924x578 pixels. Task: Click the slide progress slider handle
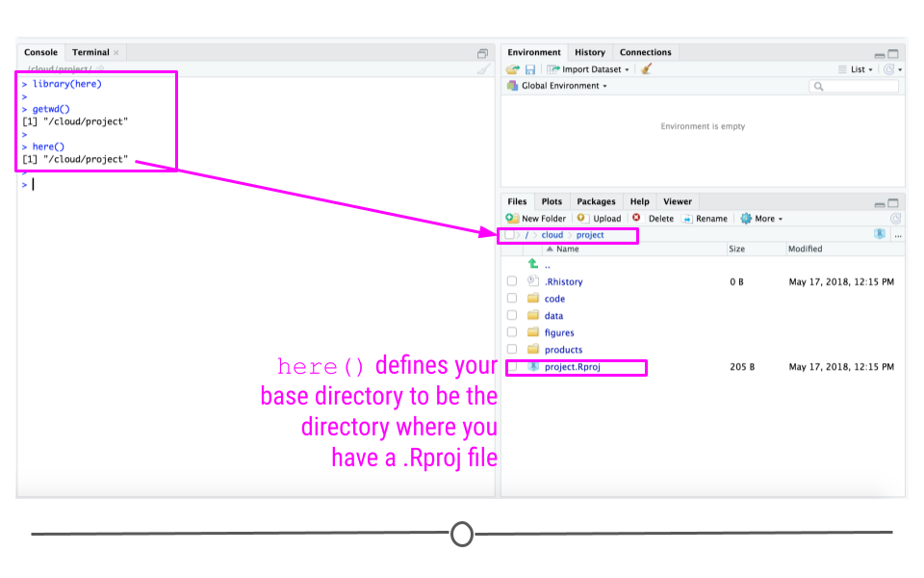(462, 534)
